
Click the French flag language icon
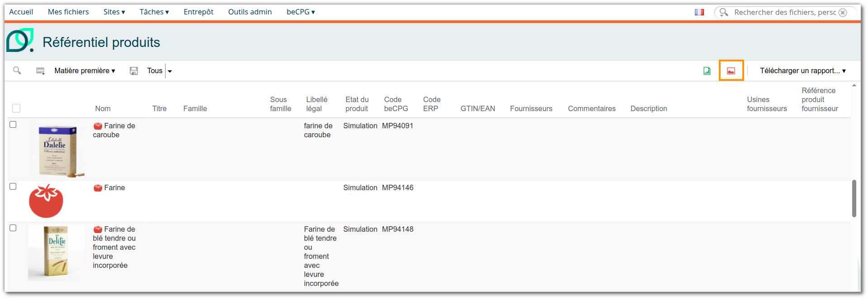coord(699,12)
